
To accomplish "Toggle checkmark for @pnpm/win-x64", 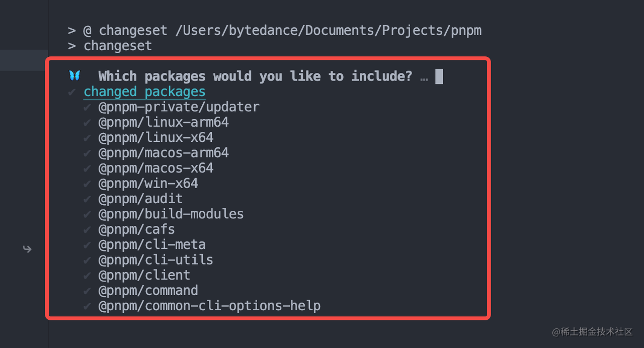I will 88,184.
